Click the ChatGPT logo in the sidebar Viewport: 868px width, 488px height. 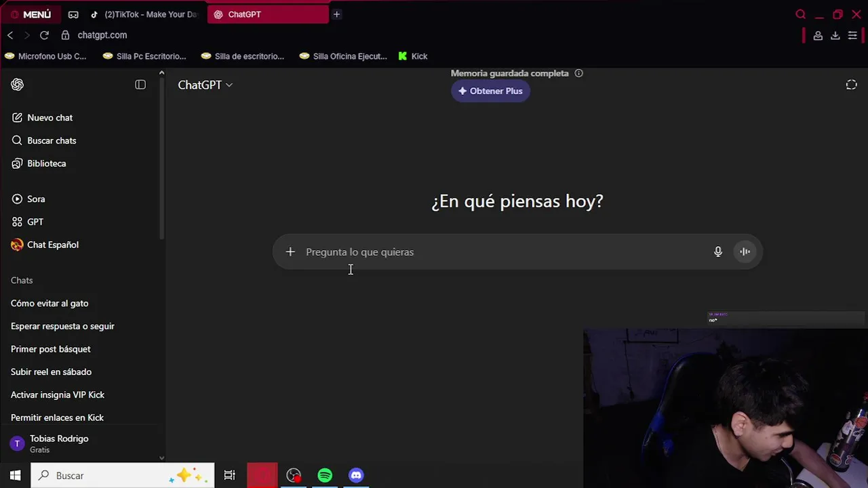click(x=18, y=85)
